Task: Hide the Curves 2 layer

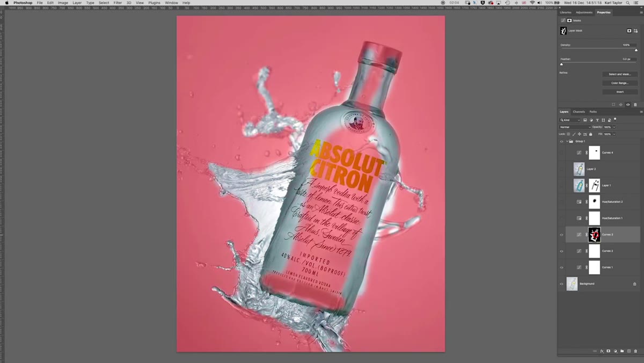Action: point(562,251)
